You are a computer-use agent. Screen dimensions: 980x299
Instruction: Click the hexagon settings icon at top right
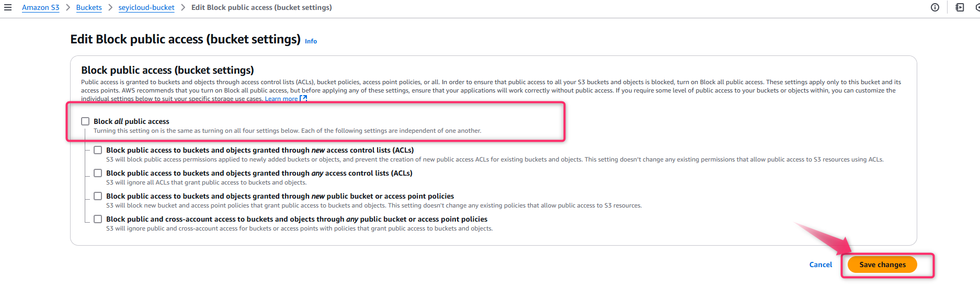coord(977,7)
